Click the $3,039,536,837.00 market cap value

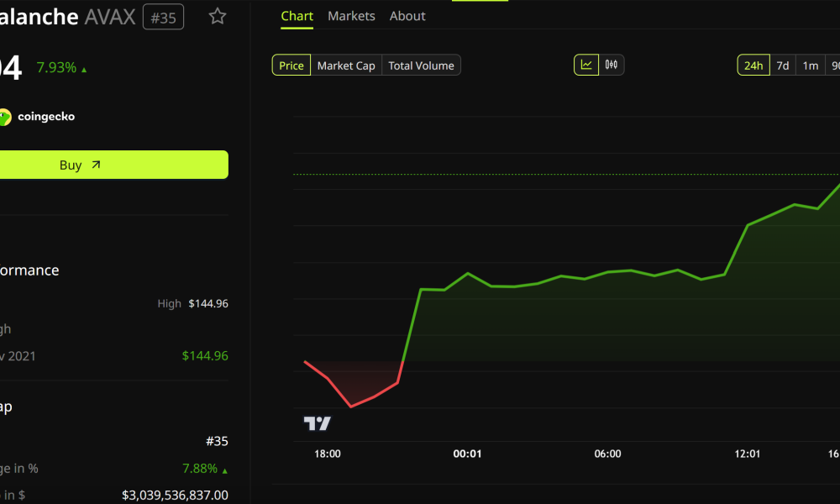click(175, 495)
